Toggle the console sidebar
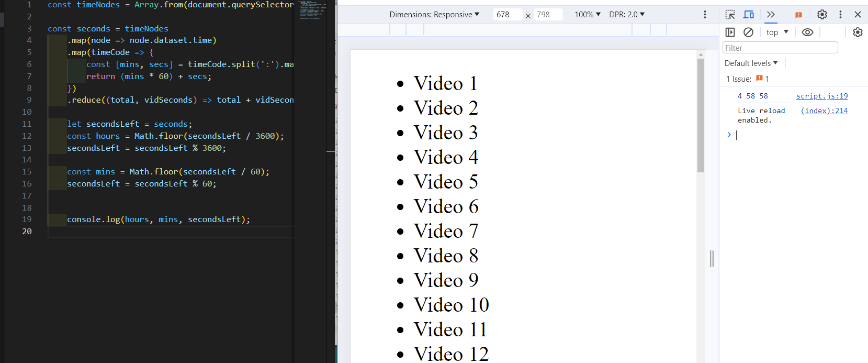868x363 pixels. coord(730,32)
